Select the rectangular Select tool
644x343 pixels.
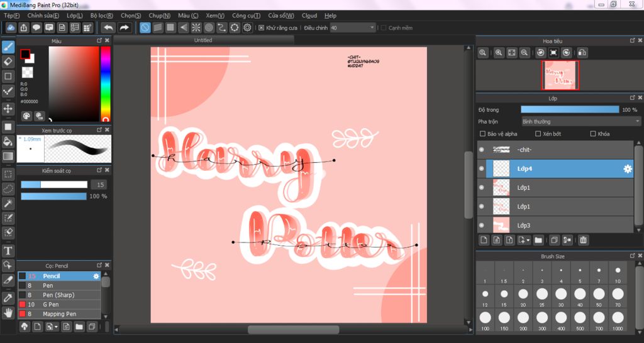coord(8,175)
